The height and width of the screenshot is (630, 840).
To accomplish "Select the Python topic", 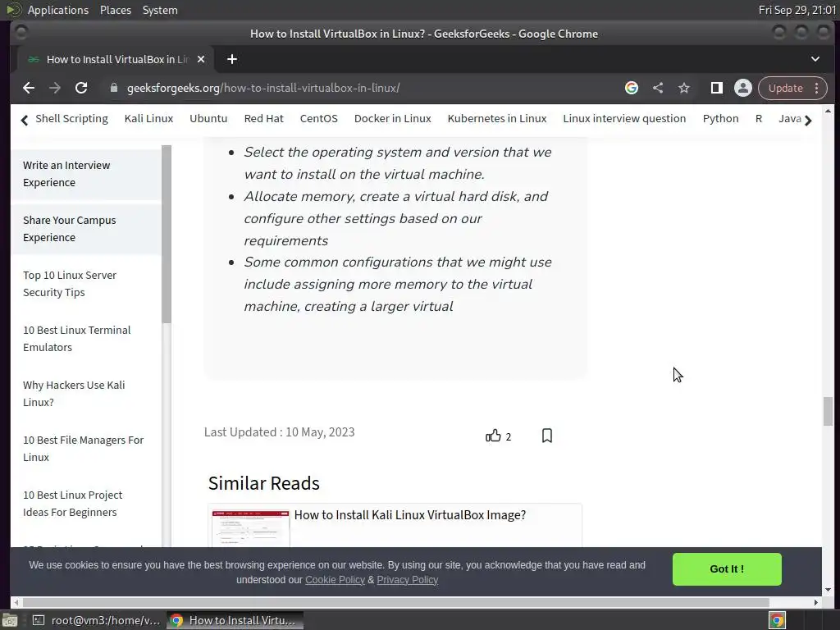I will [x=720, y=118].
